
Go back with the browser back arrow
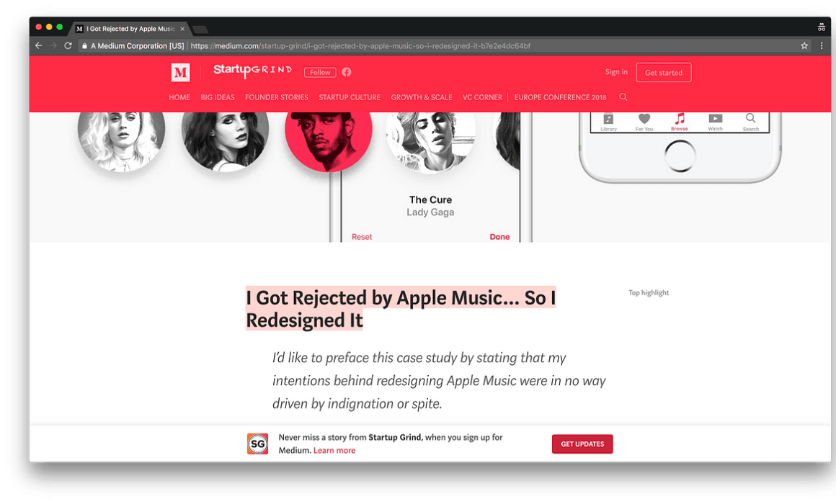click(x=38, y=46)
